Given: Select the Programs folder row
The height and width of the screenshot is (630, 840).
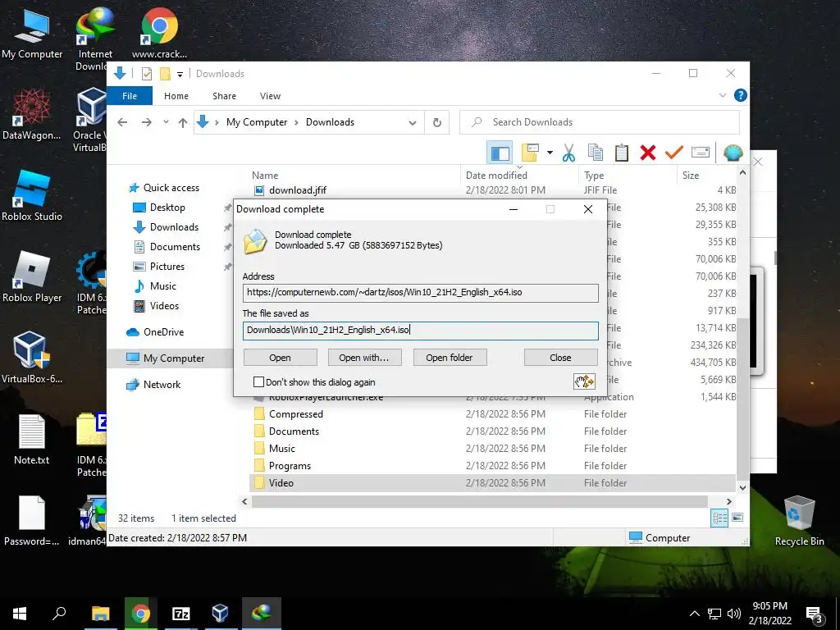Looking at the screenshot, I should coord(493,466).
